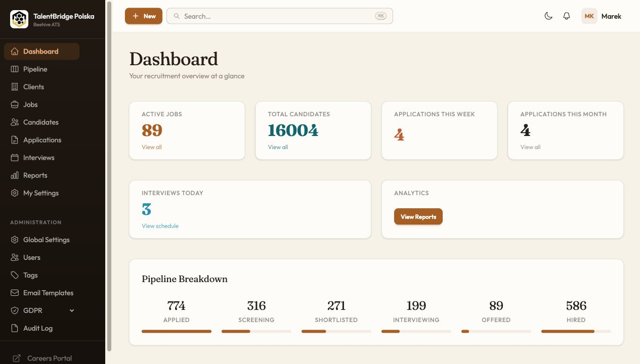The width and height of the screenshot is (640, 364).
Task: Click the Pipeline columns icon
Action: [x=15, y=69]
